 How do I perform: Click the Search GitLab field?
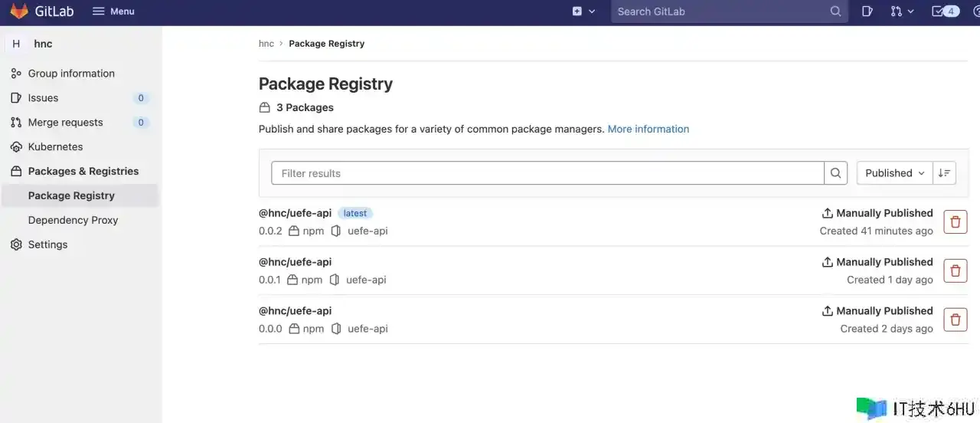(x=720, y=11)
